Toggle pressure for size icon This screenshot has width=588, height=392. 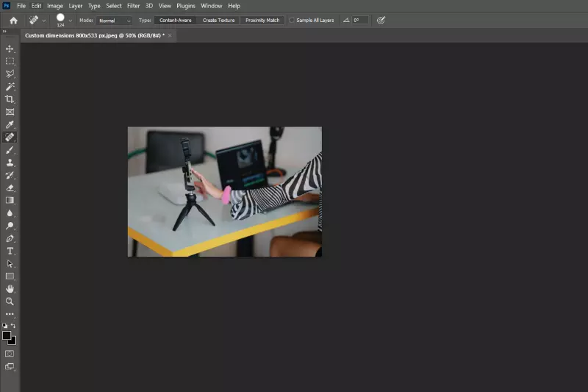(x=381, y=21)
